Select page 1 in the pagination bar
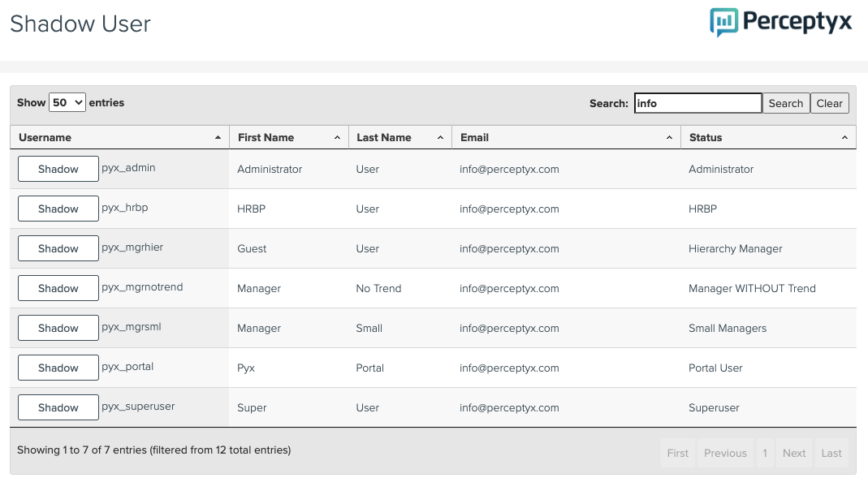This screenshot has width=868, height=482. click(x=764, y=453)
